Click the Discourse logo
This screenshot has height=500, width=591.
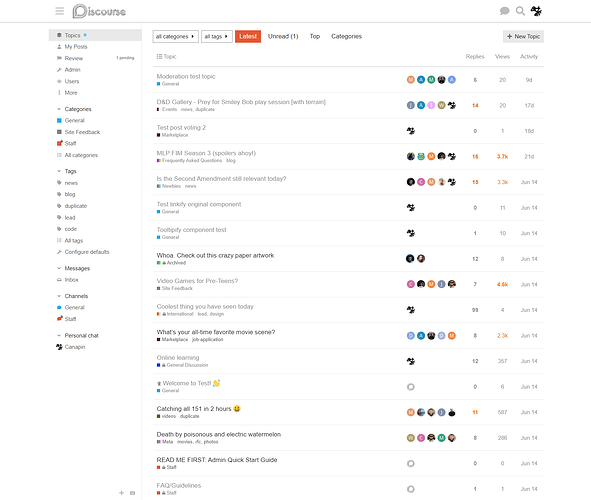99,11
